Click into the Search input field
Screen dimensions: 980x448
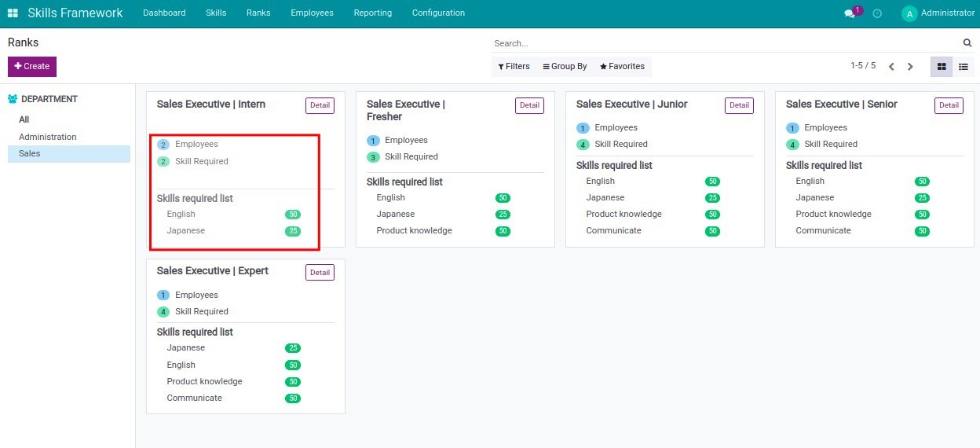coord(722,43)
